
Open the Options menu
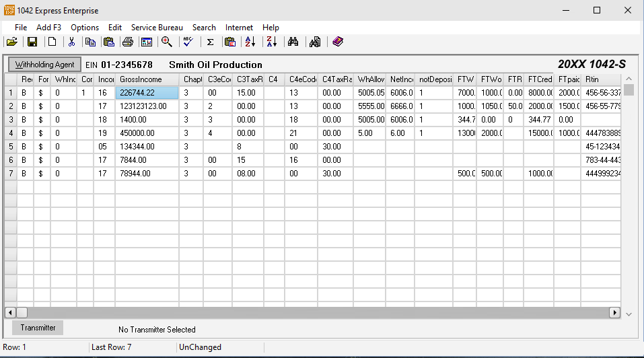click(85, 28)
